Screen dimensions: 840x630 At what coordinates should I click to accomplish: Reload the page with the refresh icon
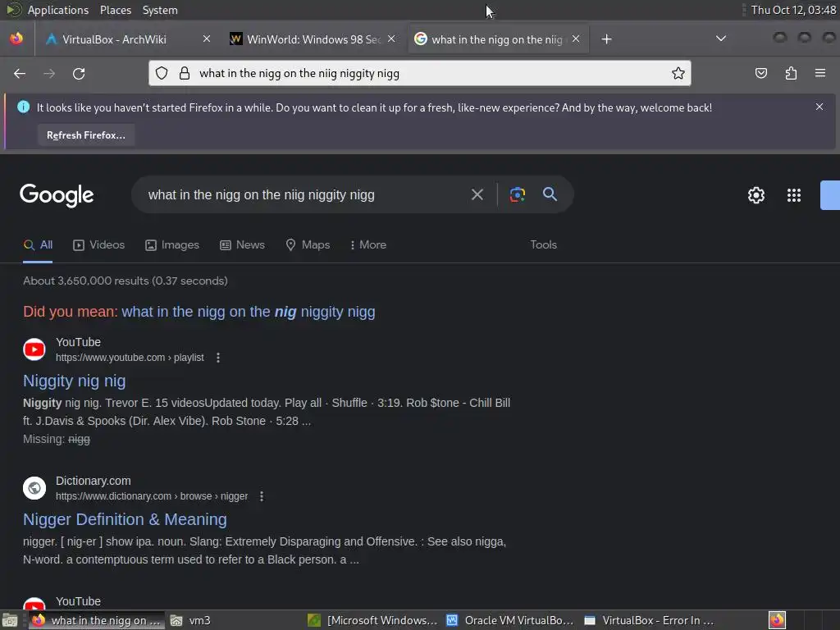coord(79,73)
